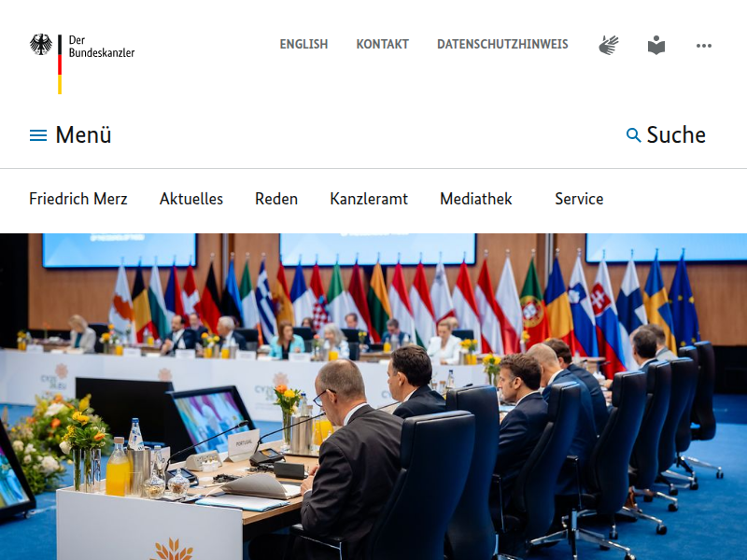Select the Service menu item

(x=579, y=199)
